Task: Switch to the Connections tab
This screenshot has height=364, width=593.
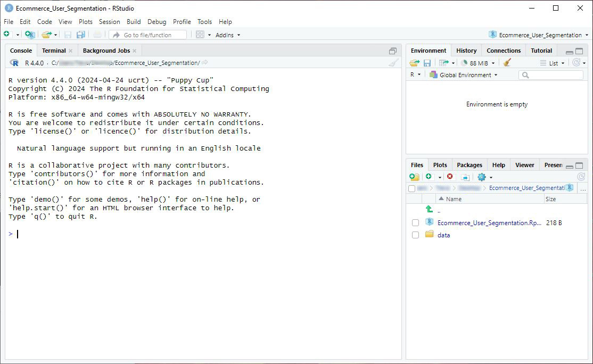Action: tap(504, 51)
